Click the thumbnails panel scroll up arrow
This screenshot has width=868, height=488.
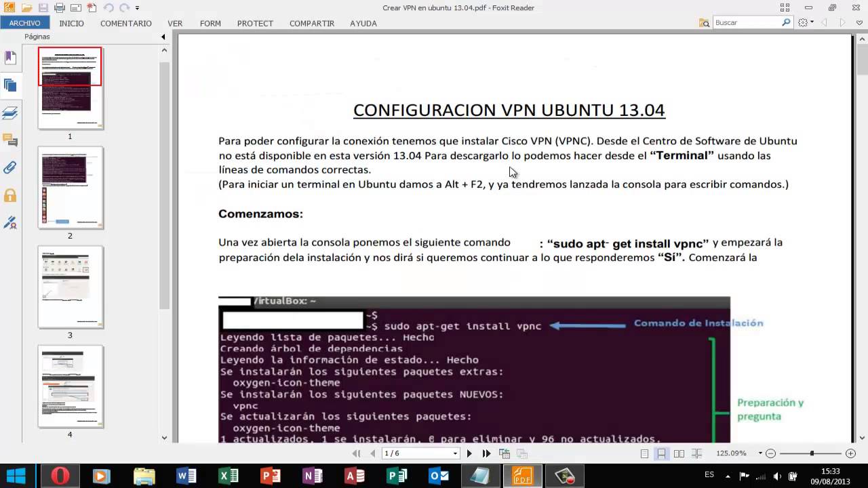pyautogui.click(x=164, y=51)
